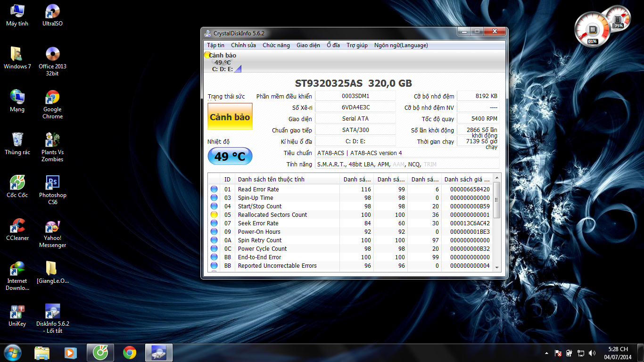Screen dimensions: 644x362
Task: Click the 49 °C temperature button
Action: 230,156
